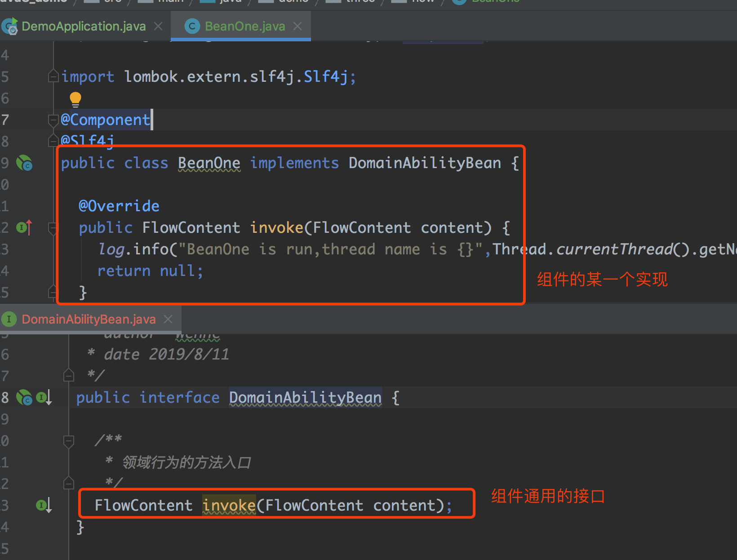
Task: Click fold end marker of method comment
Action: click(x=69, y=483)
